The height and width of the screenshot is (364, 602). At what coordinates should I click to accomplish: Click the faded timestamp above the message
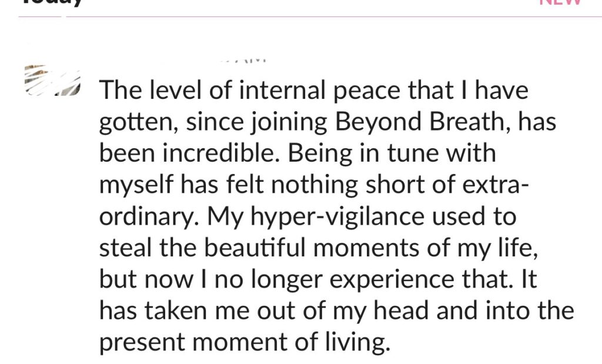tap(243, 61)
